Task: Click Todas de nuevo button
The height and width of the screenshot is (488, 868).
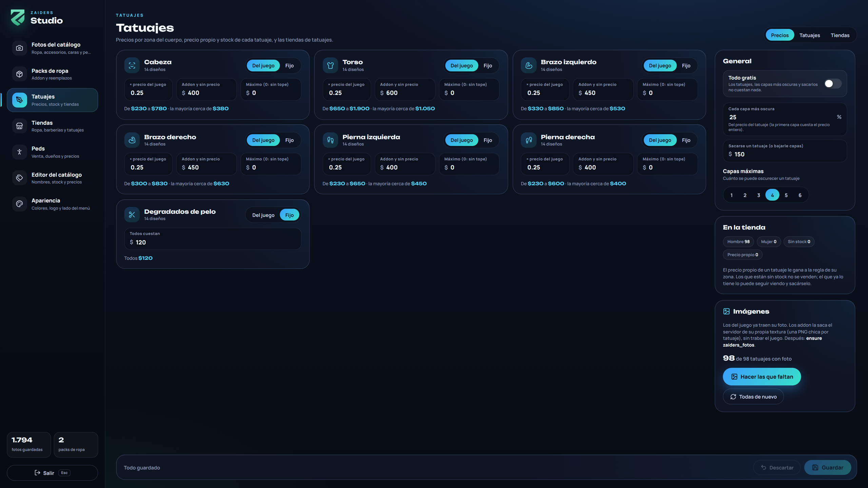Action: [753, 396]
